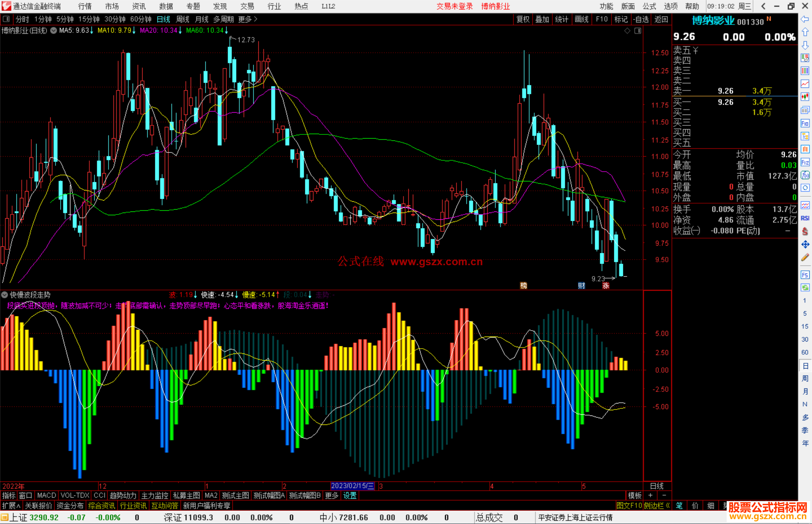Open the 行情 menu
Image resolution: width=812 pixels, height=524 pixels.
pos(85,6)
